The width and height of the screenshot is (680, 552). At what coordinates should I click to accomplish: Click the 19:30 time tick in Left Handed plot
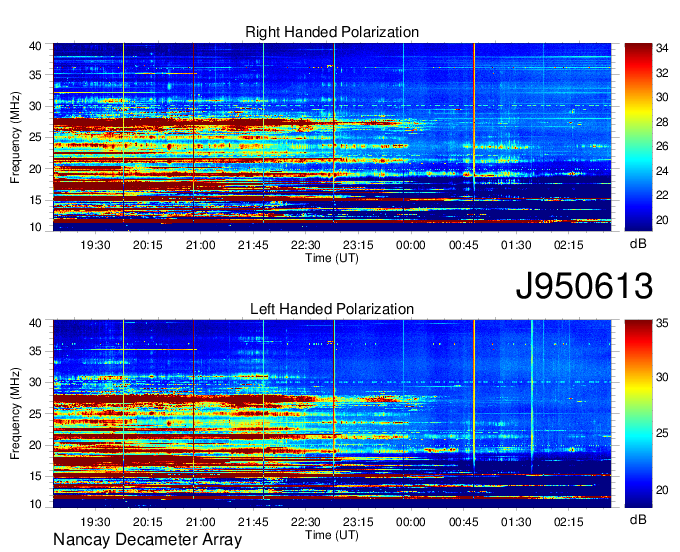[95, 522]
